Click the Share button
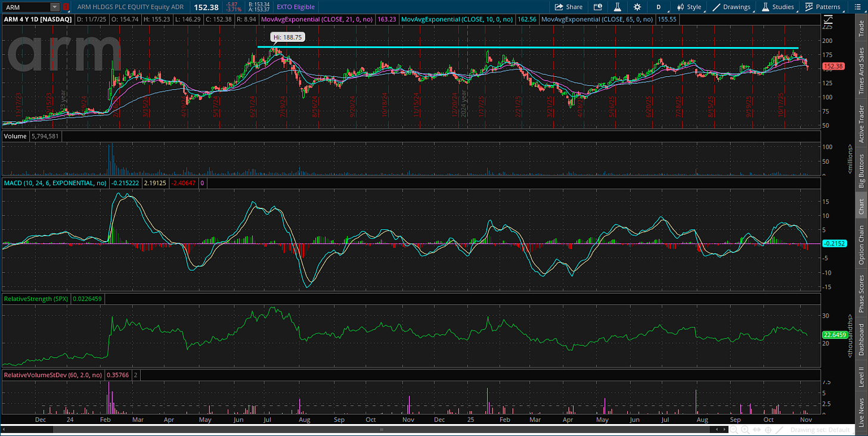This screenshot has height=436, width=868. coord(569,7)
